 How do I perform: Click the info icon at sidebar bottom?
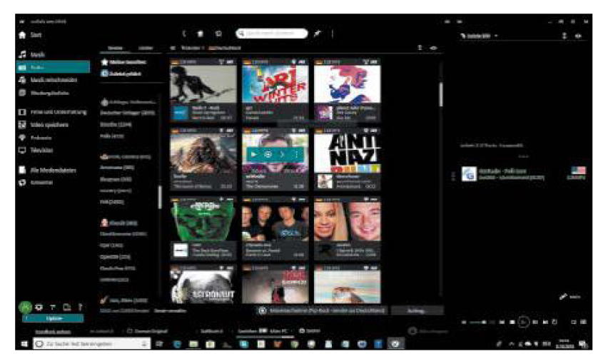click(80, 308)
